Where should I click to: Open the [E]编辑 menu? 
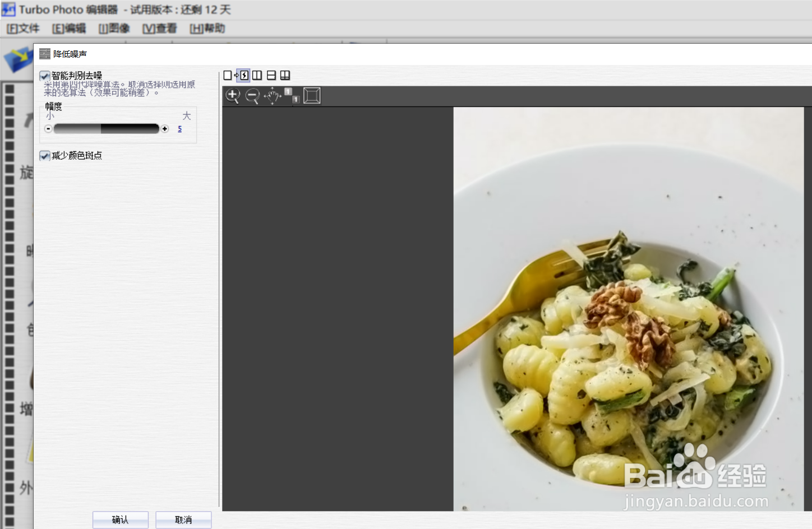click(x=69, y=29)
